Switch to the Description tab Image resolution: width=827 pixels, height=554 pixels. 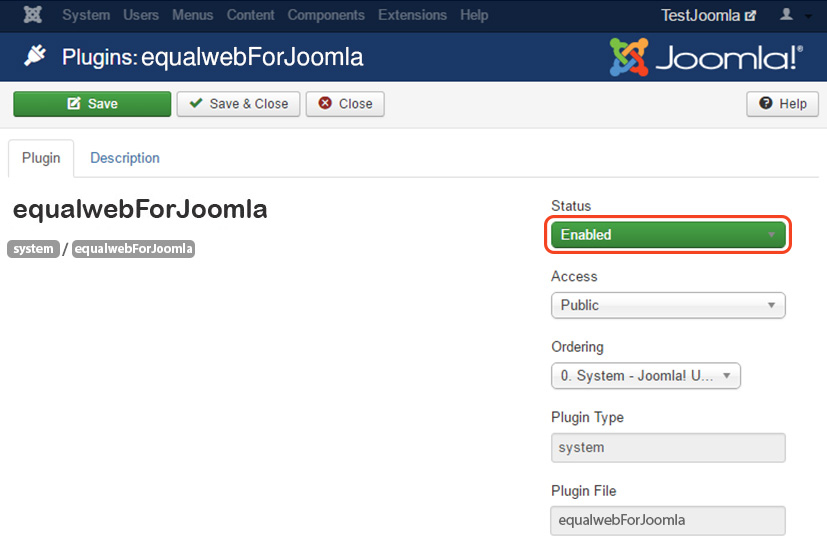(125, 158)
